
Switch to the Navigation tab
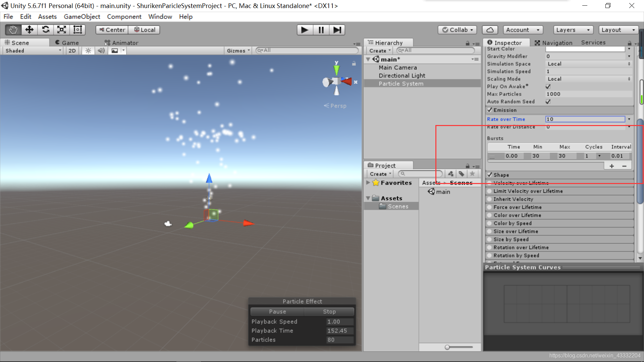[553, 43]
